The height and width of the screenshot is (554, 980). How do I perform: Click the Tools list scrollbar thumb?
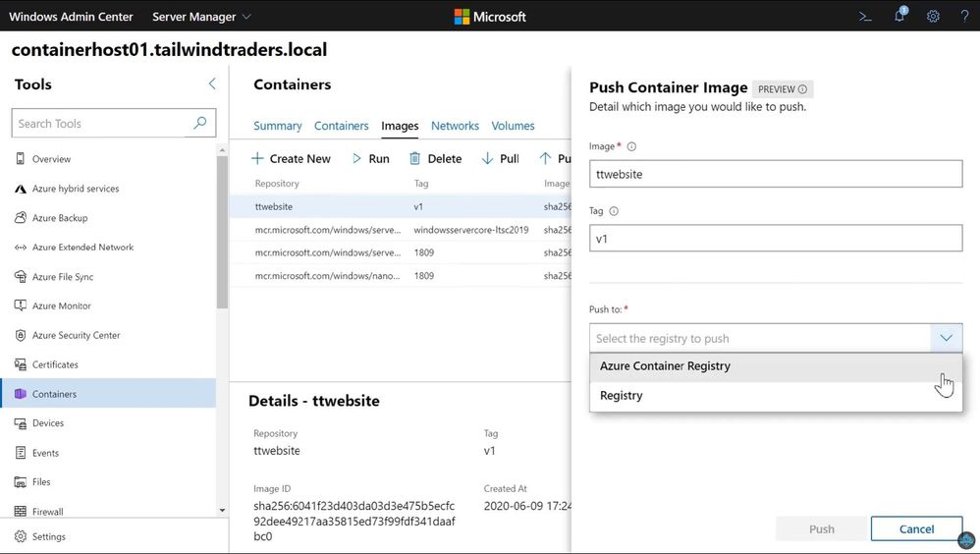pos(223,232)
